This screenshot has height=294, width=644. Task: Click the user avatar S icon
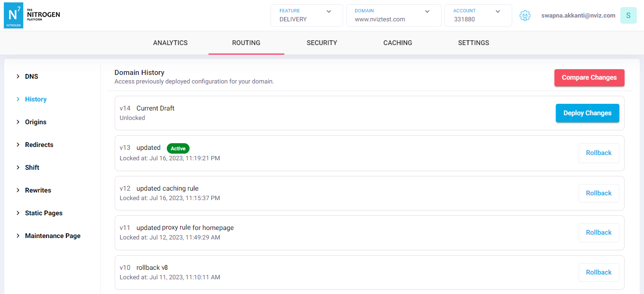point(628,16)
